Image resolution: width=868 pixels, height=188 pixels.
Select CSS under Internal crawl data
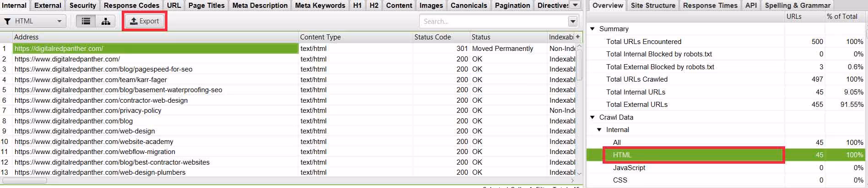click(x=726, y=180)
